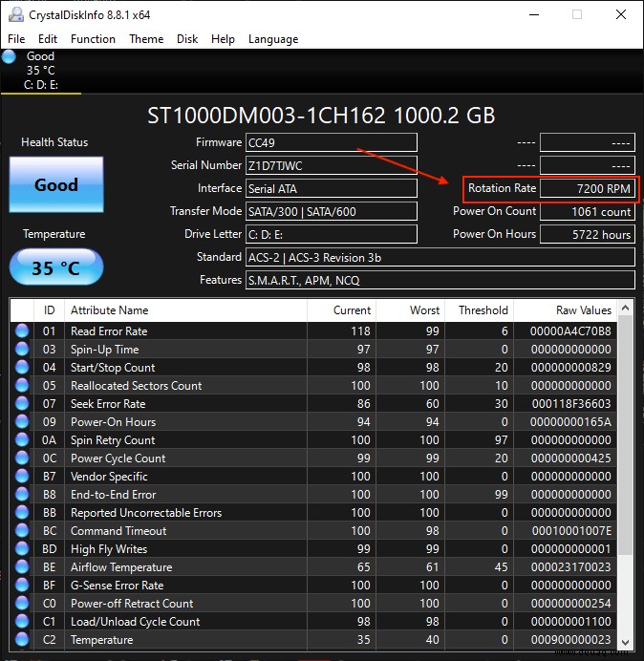Select the Read Error Rate attribute name
The height and width of the screenshot is (661, 644).
(x=109, y=331)
